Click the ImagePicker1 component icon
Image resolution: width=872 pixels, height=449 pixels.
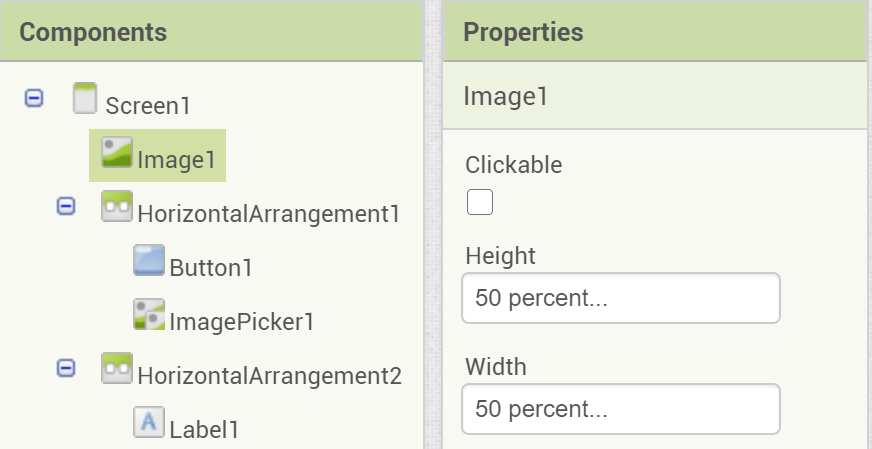149,315
